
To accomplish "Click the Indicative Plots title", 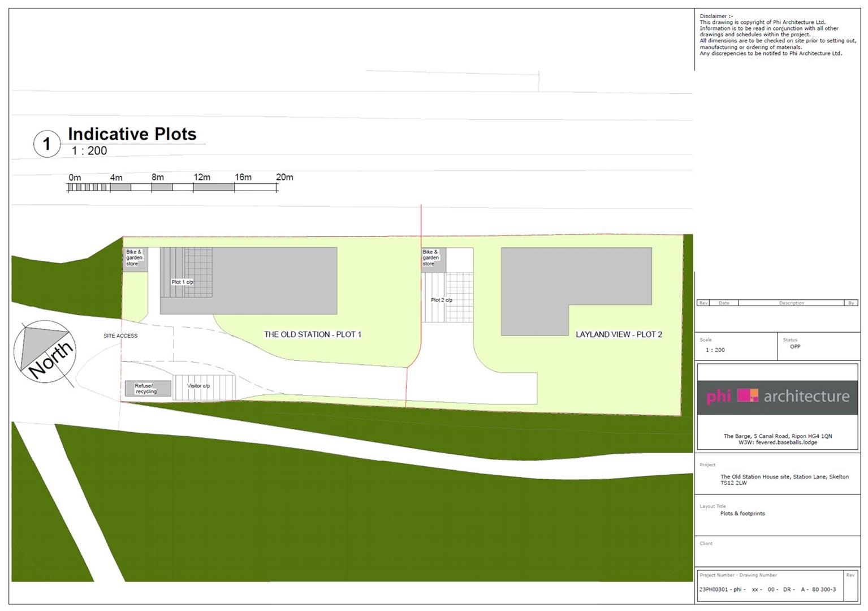I will tap(132, 134).
